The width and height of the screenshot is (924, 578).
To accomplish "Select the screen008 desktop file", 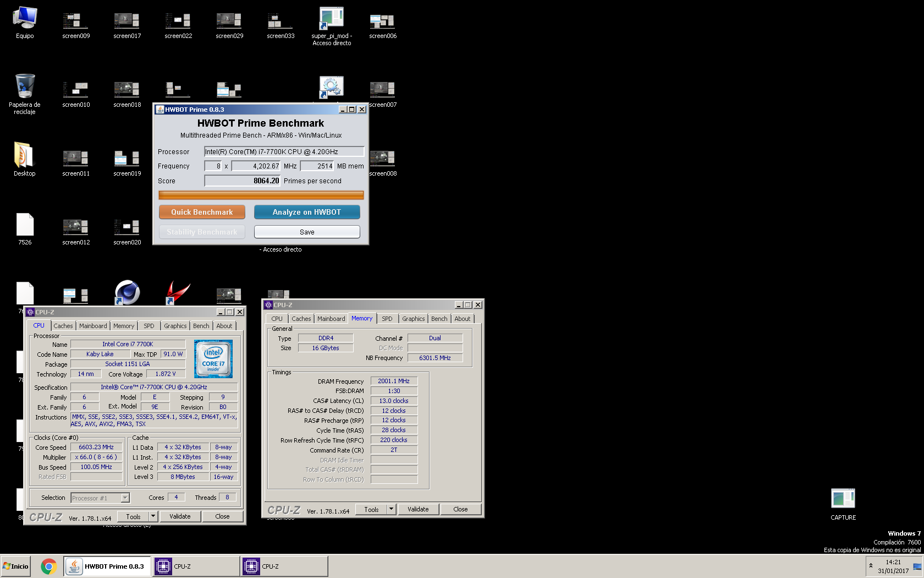I will pyautogui.click(x=383, y=162).
